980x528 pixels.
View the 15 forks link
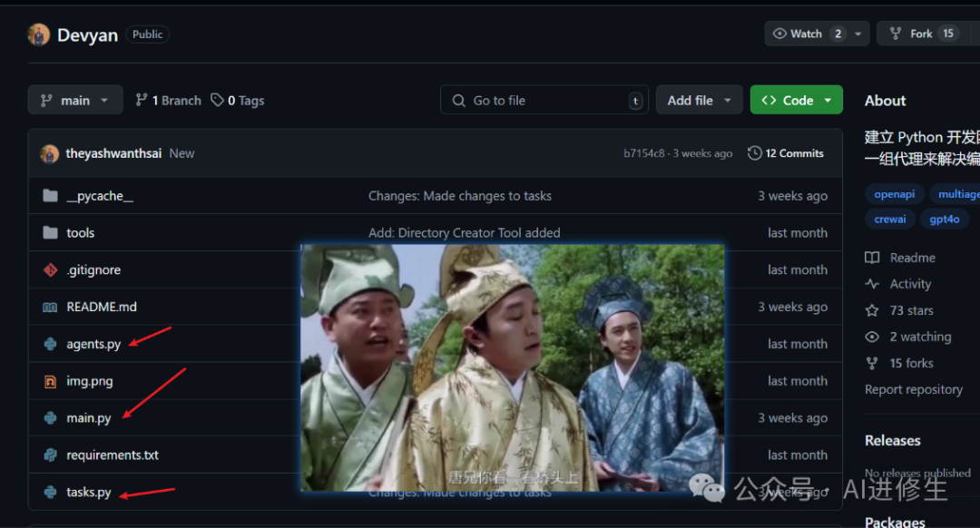[911, 363]
